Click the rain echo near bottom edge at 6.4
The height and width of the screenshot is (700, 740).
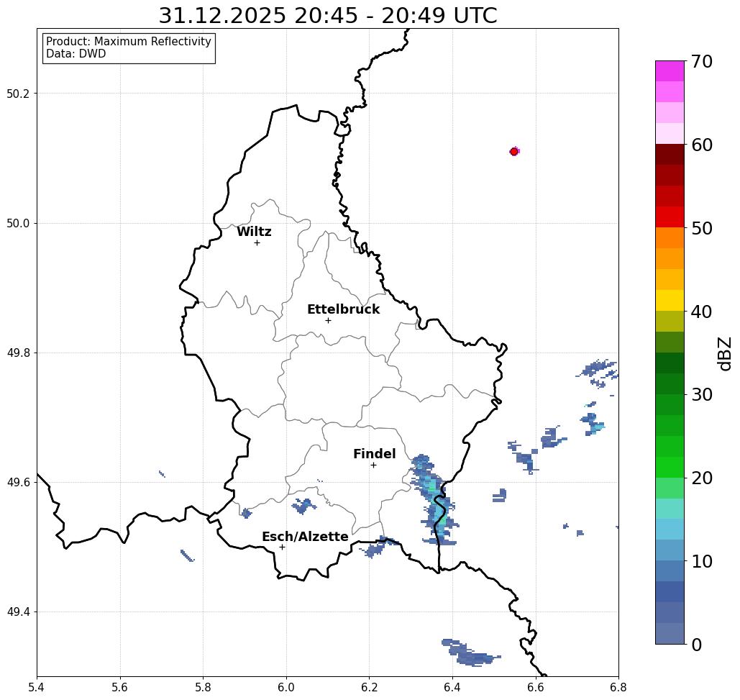click(470, 653)
